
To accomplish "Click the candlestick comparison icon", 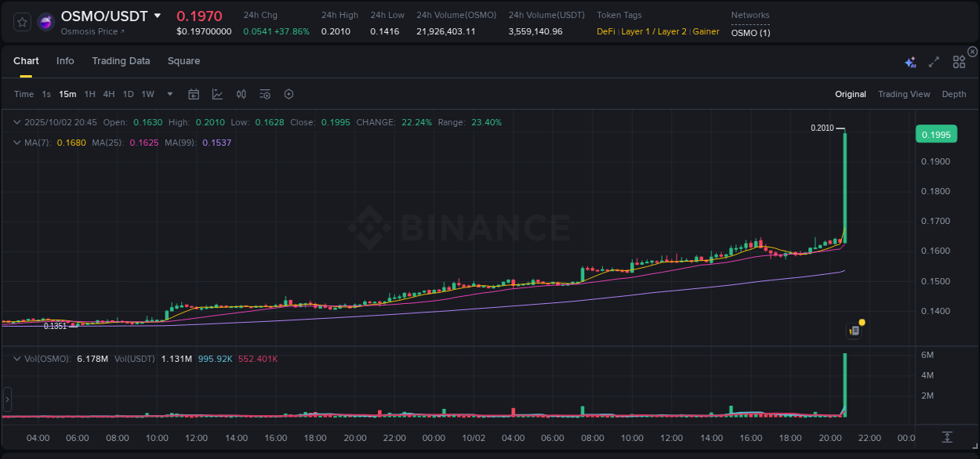I will pyautogui.click(x=241, y=93).
